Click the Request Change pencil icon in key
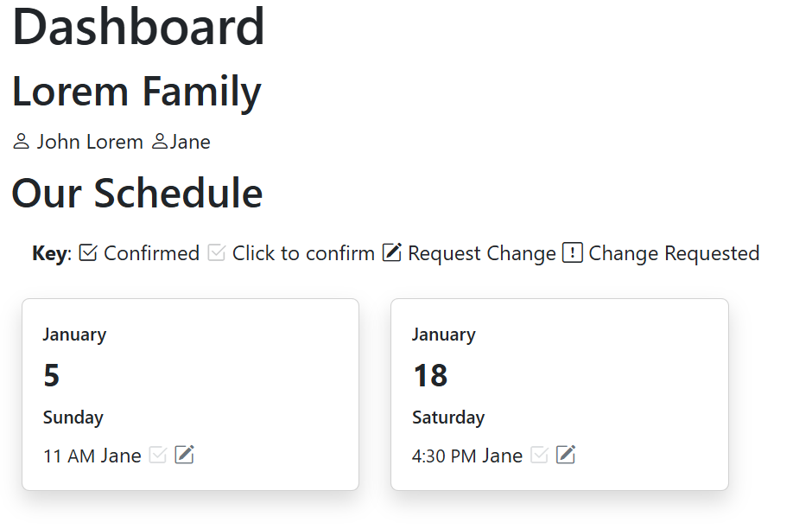 click(391, 253)
